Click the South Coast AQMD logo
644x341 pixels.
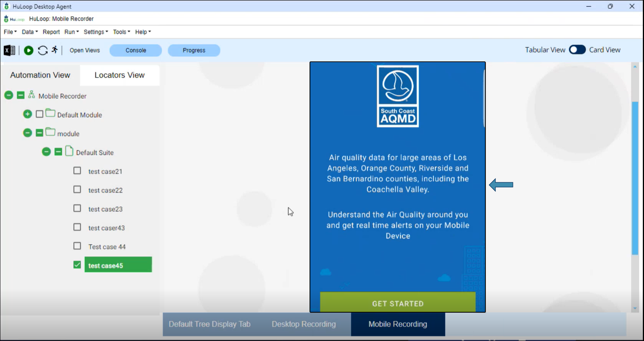click(x=398, y=96)
